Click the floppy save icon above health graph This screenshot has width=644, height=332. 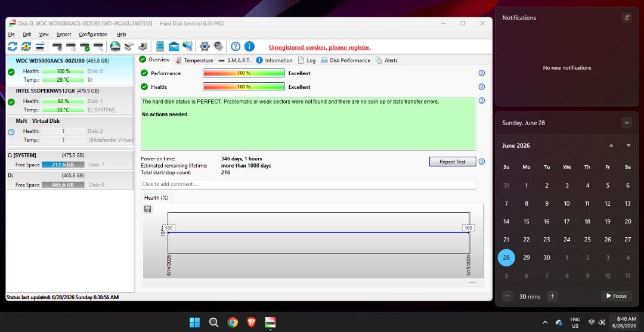pyautogui.click(x=148, y=209)
